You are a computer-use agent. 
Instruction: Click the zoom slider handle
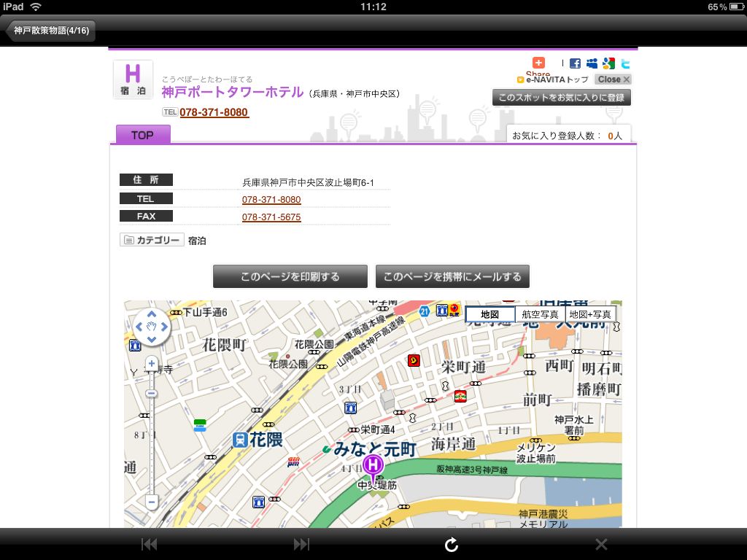(x=152, y=394)
